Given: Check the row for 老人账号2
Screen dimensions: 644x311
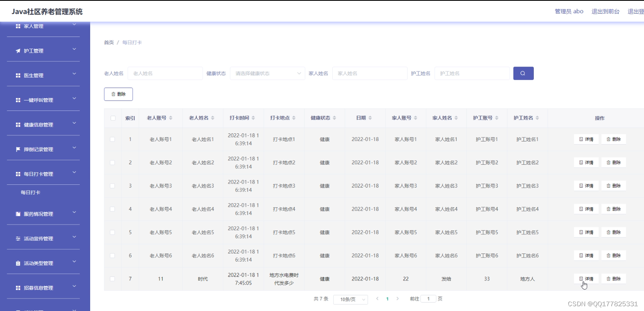Looking at the screenshot, I should [113, 163].
